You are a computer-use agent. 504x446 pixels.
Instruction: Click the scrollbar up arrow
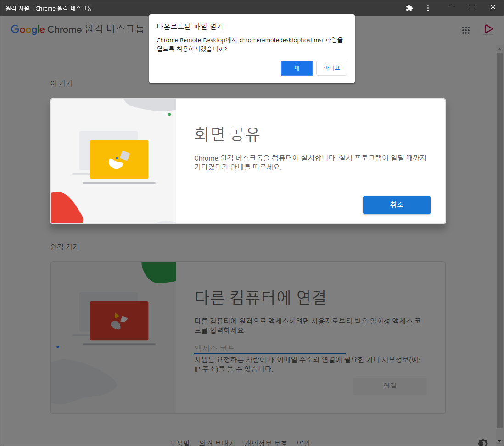499,49
